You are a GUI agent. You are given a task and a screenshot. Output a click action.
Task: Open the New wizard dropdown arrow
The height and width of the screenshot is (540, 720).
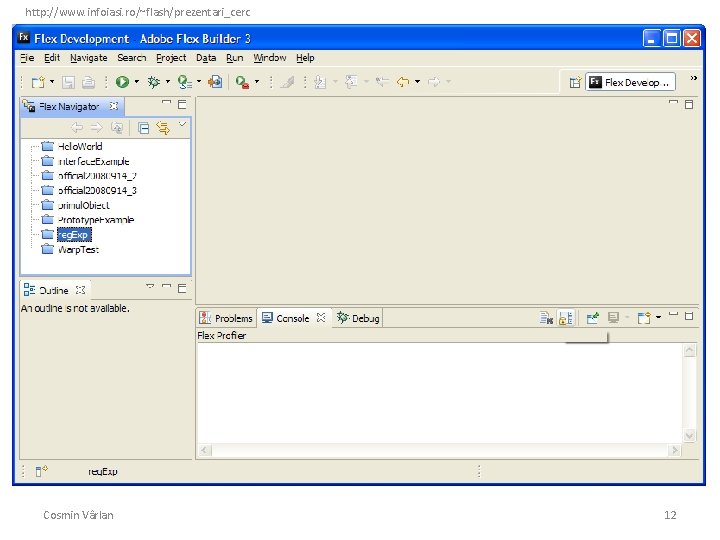[x=52, y=82]
